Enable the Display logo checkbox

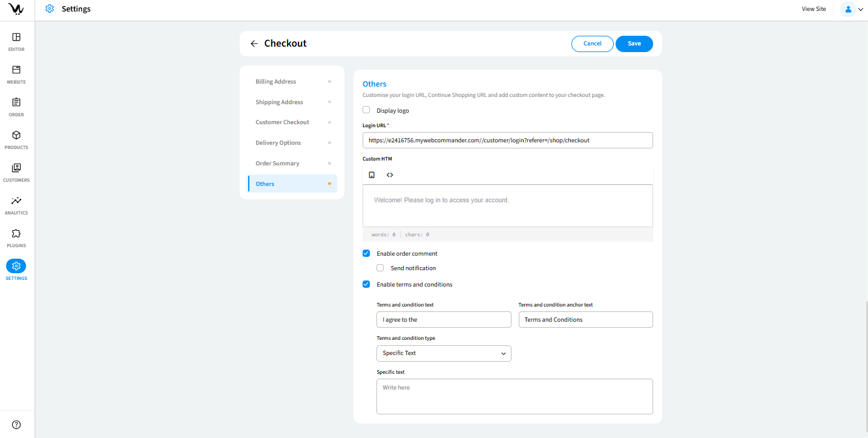pos(366,110)
